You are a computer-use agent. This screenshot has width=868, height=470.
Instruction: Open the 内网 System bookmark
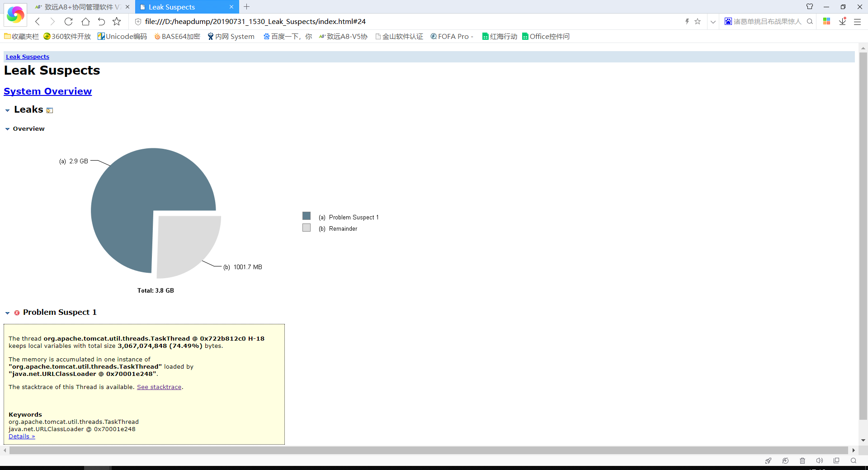coord(231,36)
